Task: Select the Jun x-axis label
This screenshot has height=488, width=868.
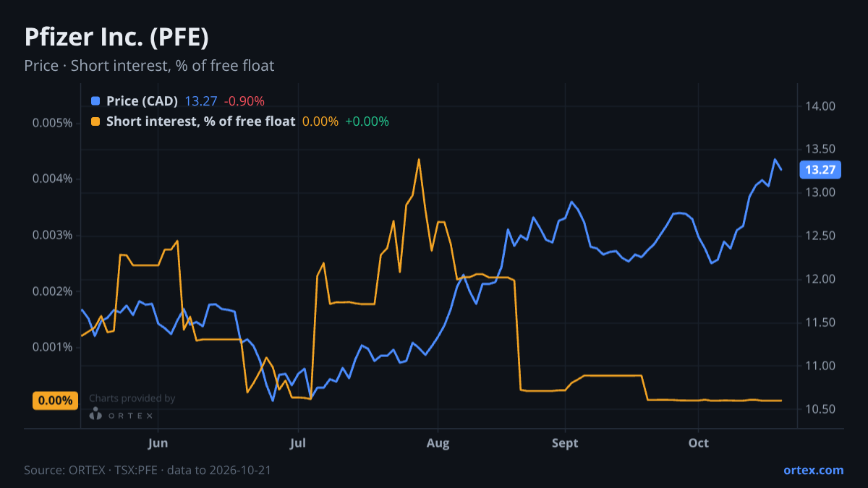Action: point(158,443)
